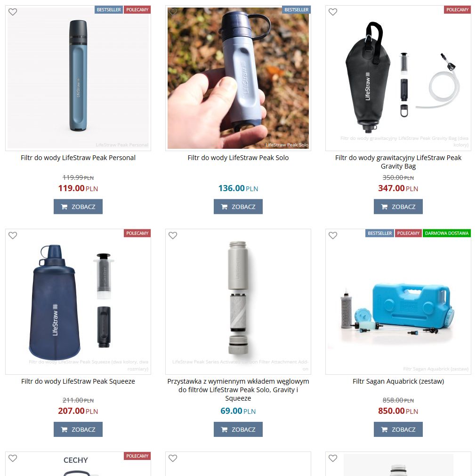Click cart icon in 69.00 PLN product button
The width and height of the screenshot is (476, 476).
point(224,429)
